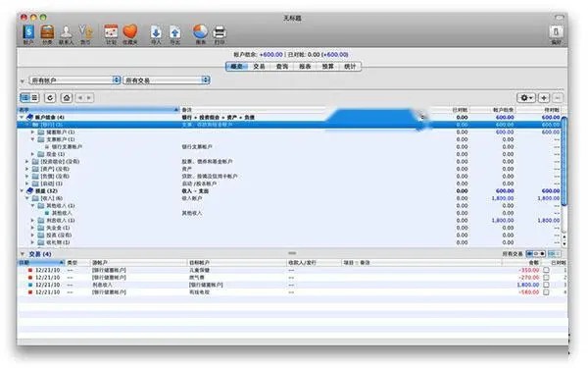Click the blue book icon for 帐户组合 (4)
The image size is (588, 368).
pyautogui.click(x=29, y=117)
